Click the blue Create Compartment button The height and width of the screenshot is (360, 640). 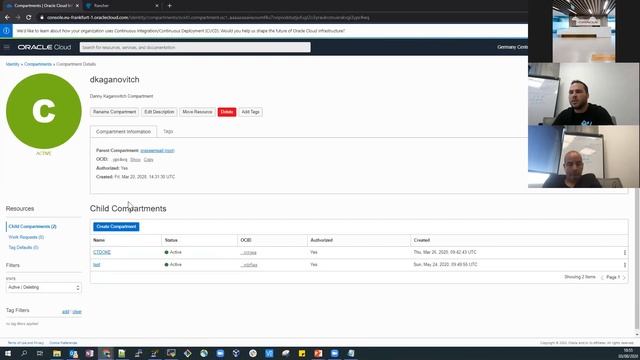(x=116, y=227)
